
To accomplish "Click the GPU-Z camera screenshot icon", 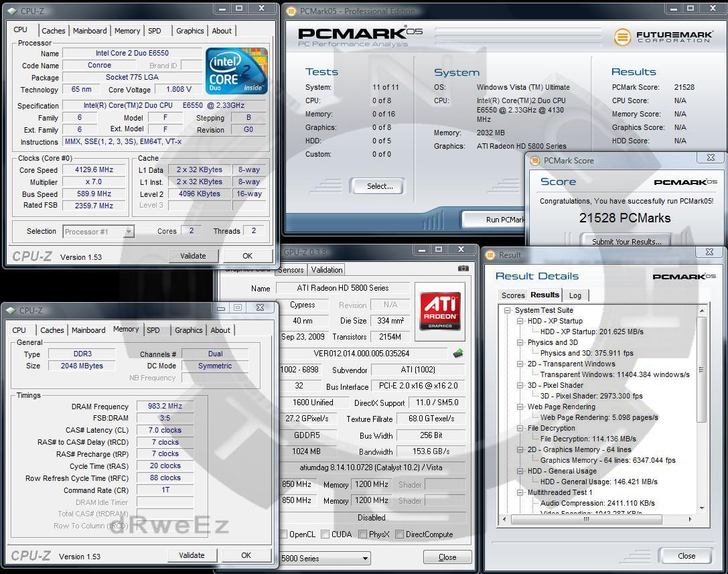I will (x=463, y=269).
